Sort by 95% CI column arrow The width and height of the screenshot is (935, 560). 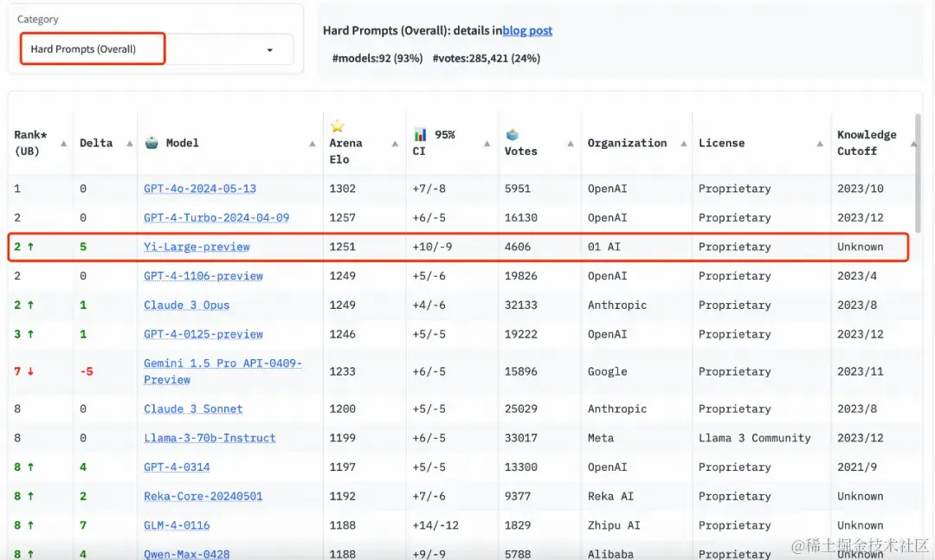(x=487, y=144)
